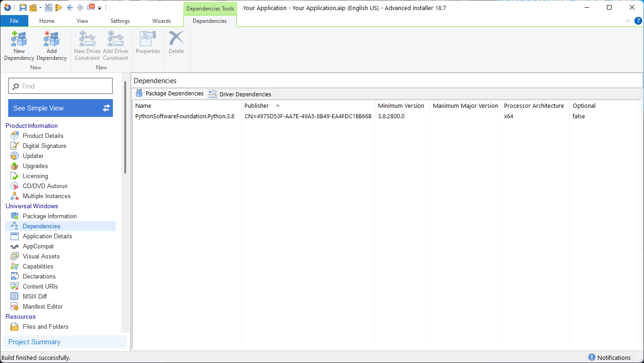644x363 pixels.
Task: Open Files and Folders page
Action: click(x=45, y=326)
